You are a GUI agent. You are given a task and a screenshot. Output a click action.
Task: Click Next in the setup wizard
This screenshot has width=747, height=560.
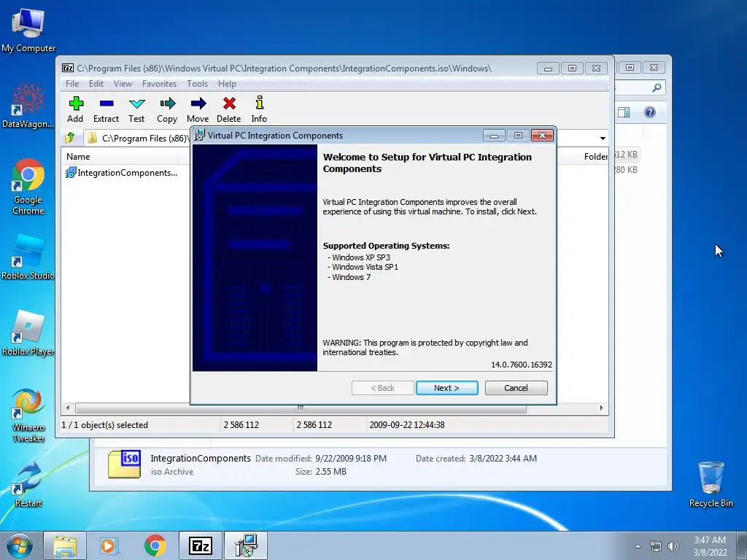[447, 388]
